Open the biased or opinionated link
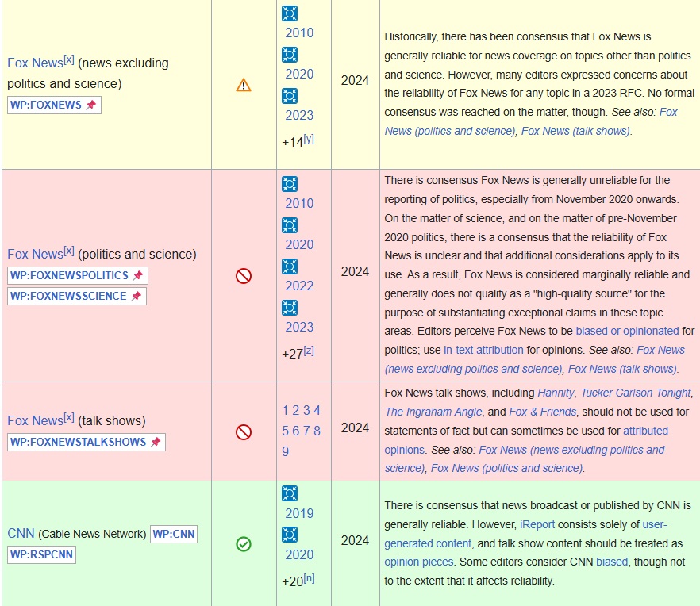700x606 pixels. coord(627,331)
